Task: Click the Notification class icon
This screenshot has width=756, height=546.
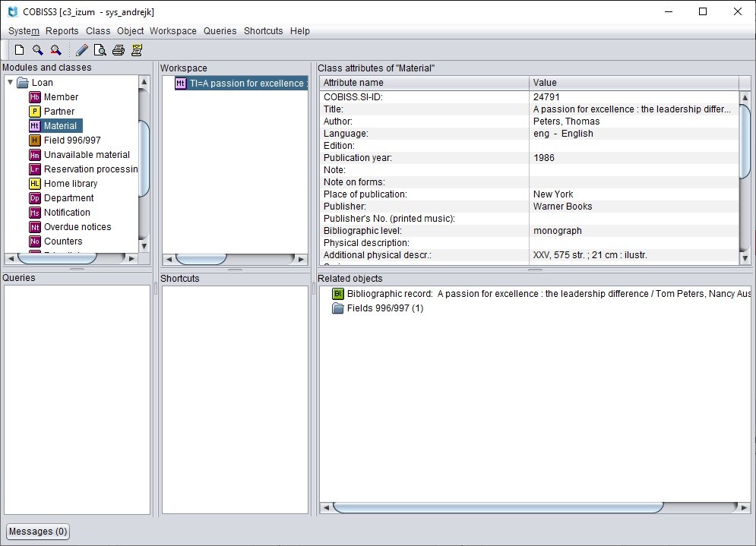Action: (35, 213)
